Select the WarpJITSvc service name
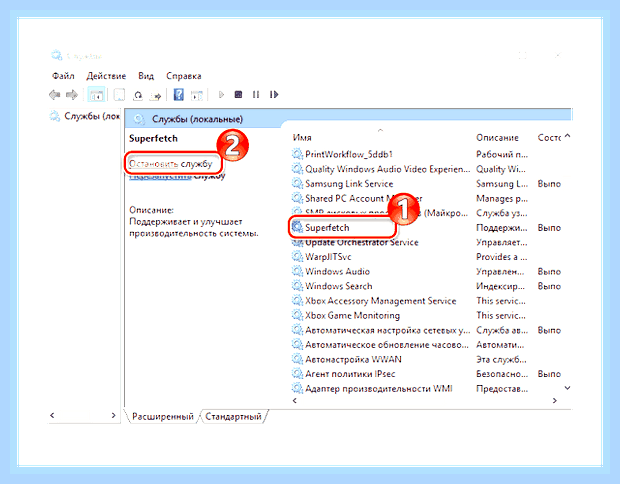Screen dimensions: 620x484 tap(328, 257)
